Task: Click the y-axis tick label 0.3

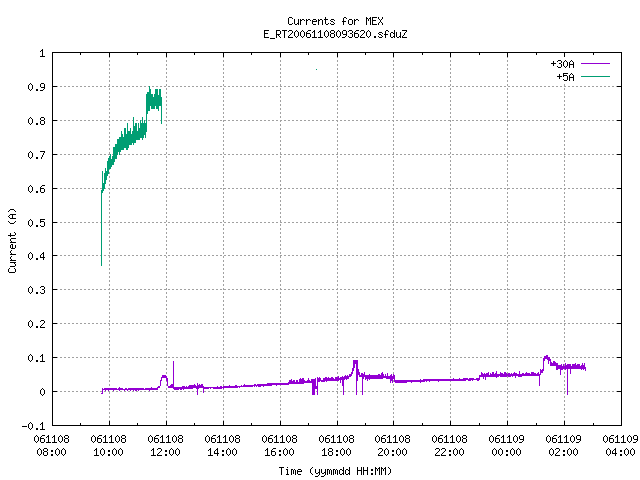Action: click(36, 290)
